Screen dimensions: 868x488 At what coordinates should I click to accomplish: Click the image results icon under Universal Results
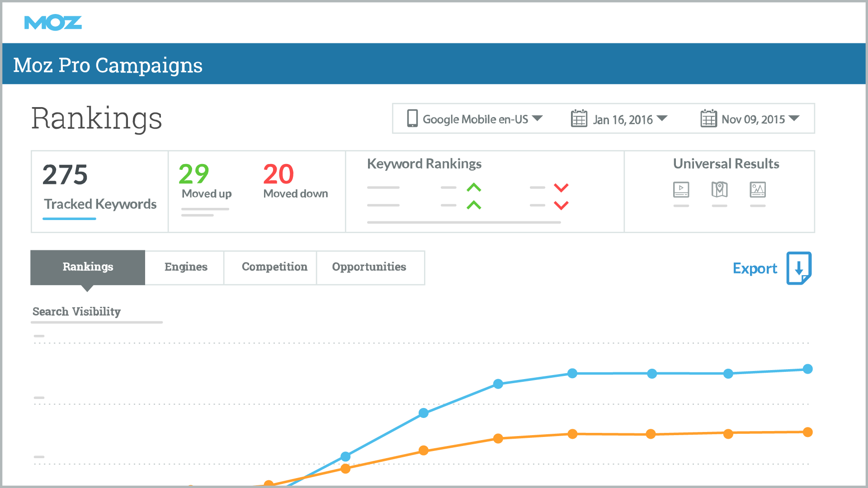758,190
